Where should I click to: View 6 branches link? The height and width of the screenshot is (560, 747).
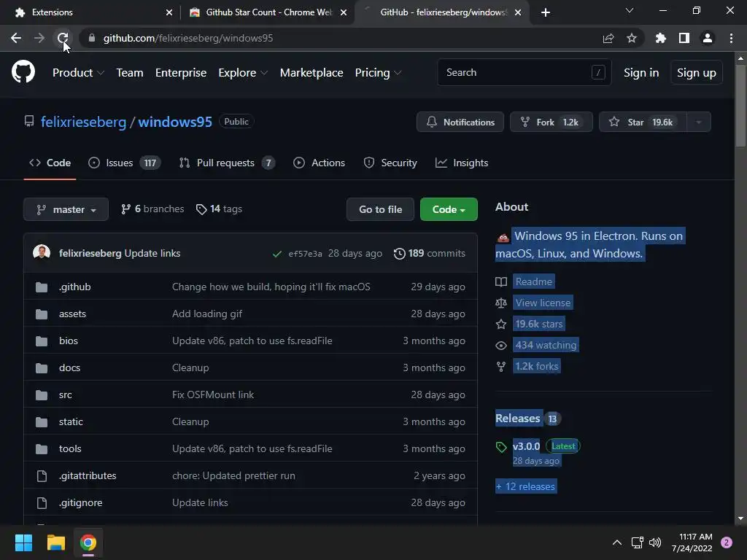pyautogui.click(x=152, y=209)
